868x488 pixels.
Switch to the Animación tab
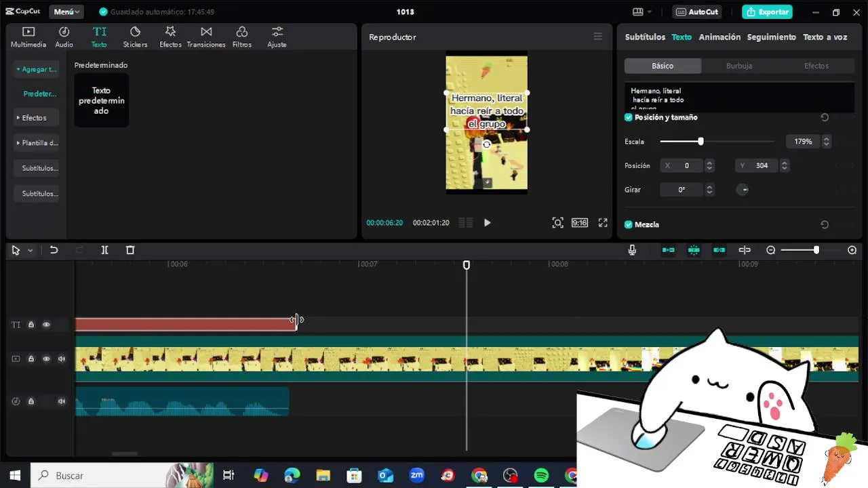719,37
